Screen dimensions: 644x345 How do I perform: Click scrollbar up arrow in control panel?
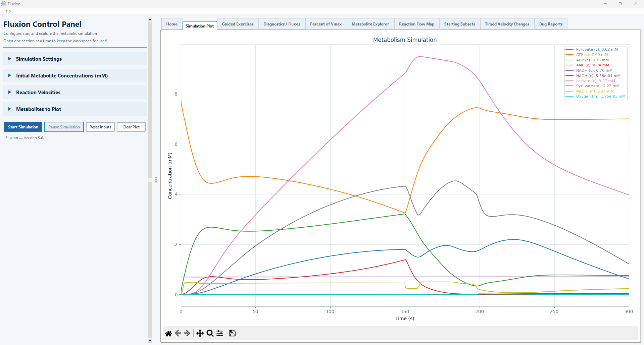[150, 19]
